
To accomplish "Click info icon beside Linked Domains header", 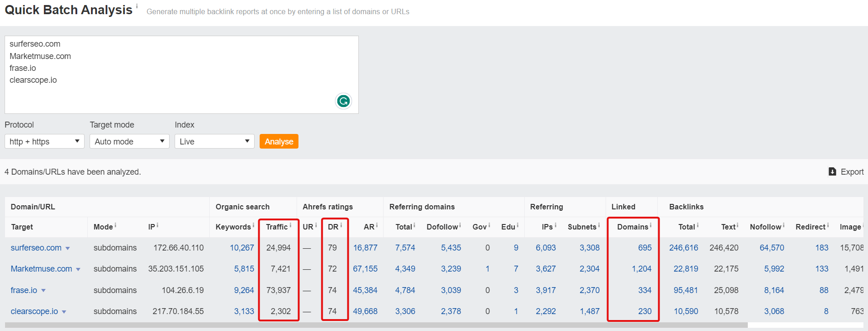I will coord(651,225).
